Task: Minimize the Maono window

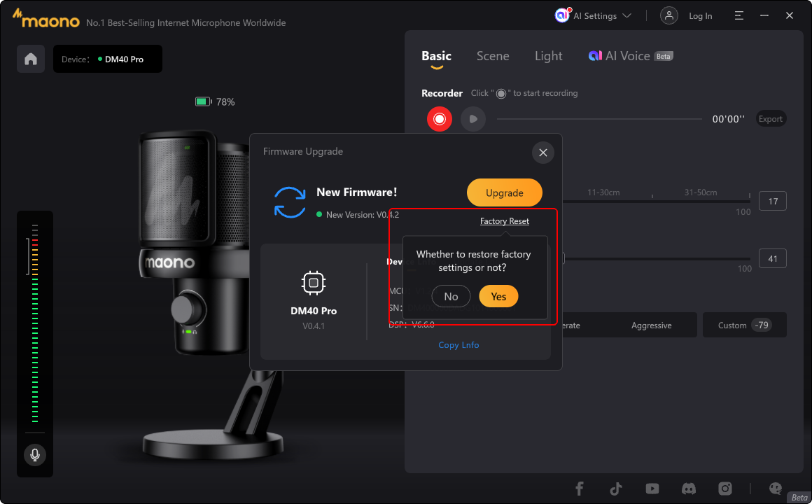Action: point(764,15)
